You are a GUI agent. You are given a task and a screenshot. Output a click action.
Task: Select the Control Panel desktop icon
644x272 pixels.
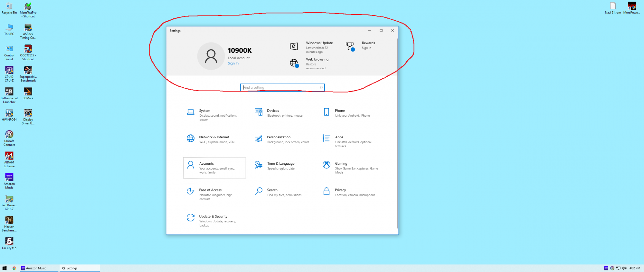tap(9, 53)
